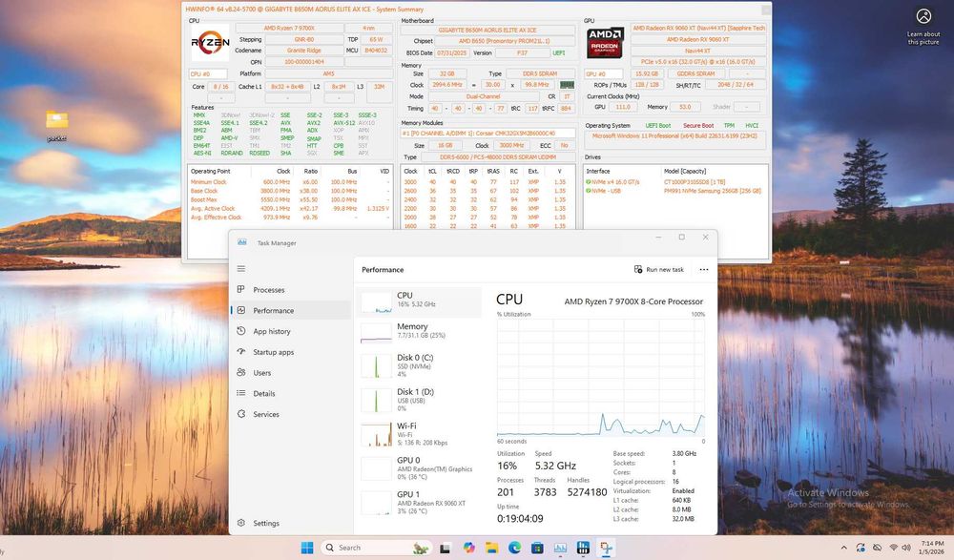Switch to Task Manager via taskbar icon
This screenshot has width=954, height=560.
560,548
